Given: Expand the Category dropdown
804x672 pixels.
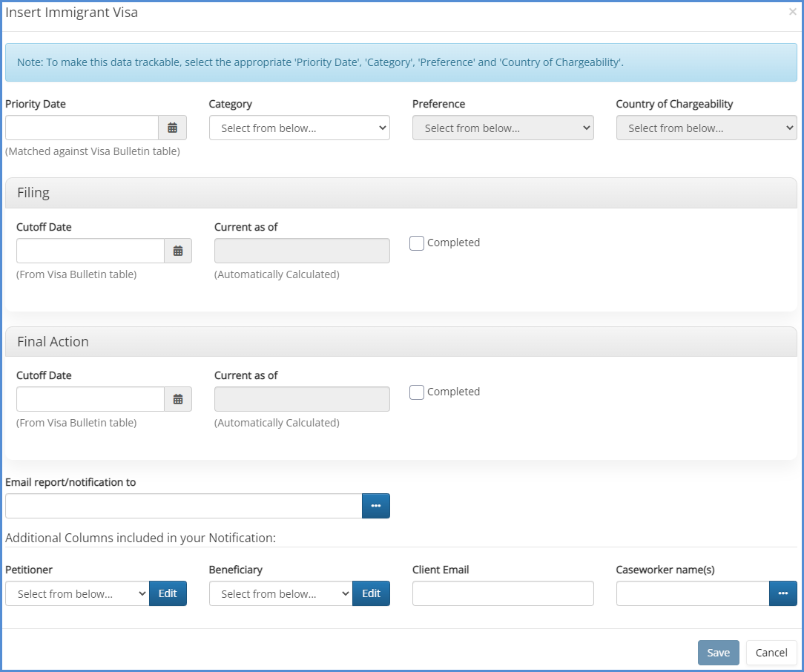Looking at the screenshot, I should pyautogui.click(x=299, y=128).
